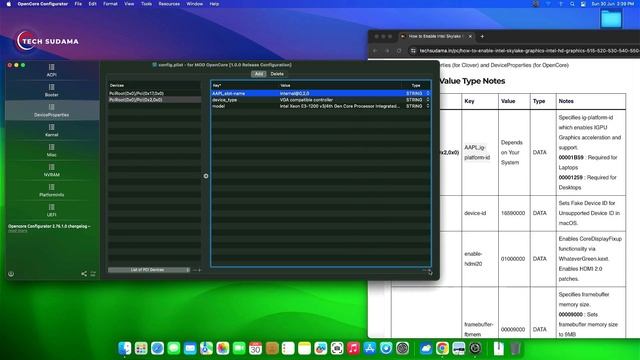
Task: Click the icon right of the share icon
Action: pyautogui.click(x=93, y=273)
